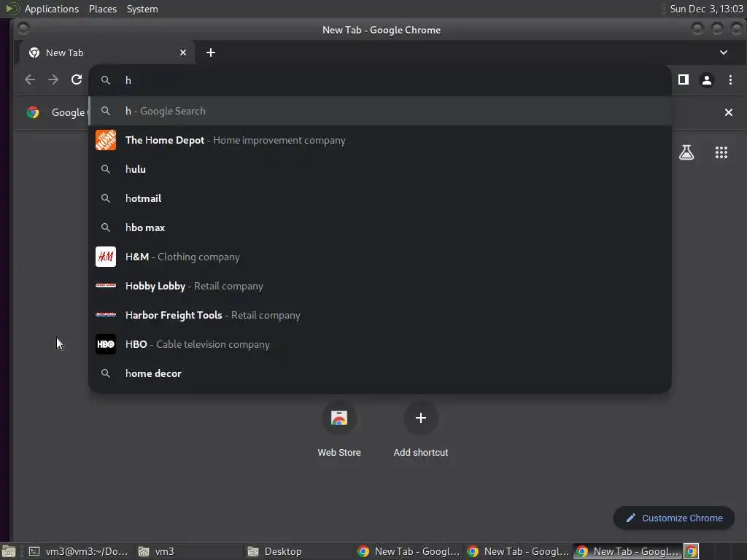Pick the hotmail suggestion
The image size is (747, 560).
380,198
